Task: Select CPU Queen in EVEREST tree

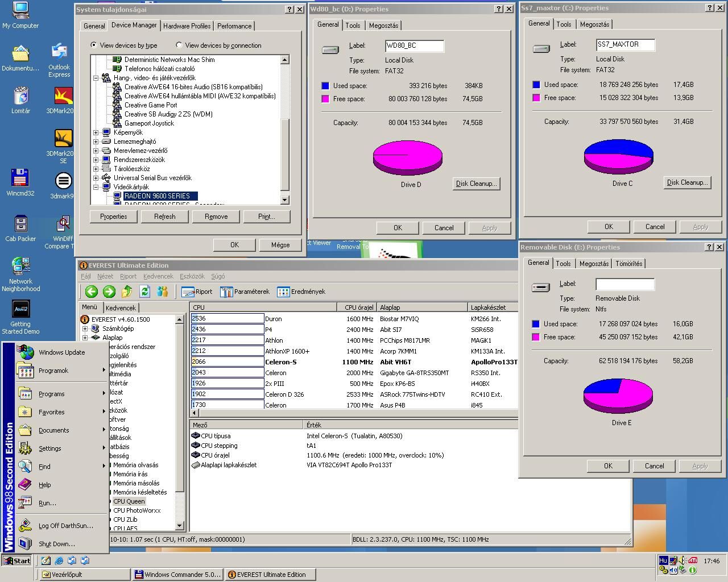Action: 129,501
